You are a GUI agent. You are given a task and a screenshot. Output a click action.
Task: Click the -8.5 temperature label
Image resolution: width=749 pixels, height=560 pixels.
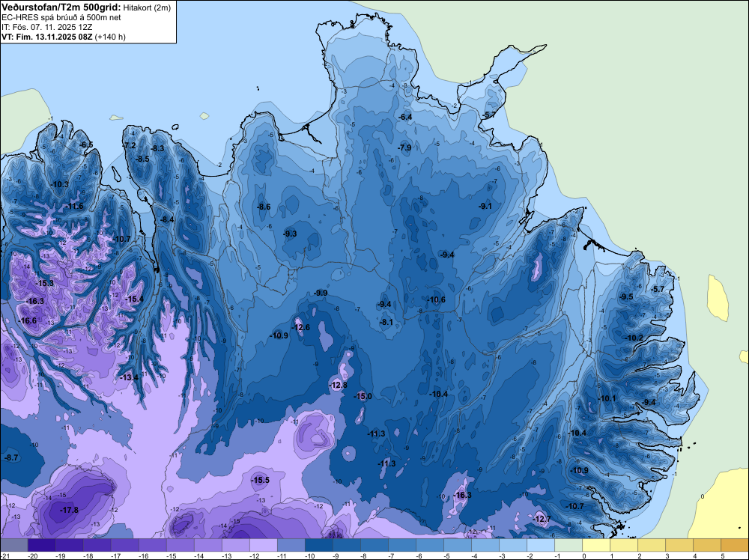tap(143, 159)
